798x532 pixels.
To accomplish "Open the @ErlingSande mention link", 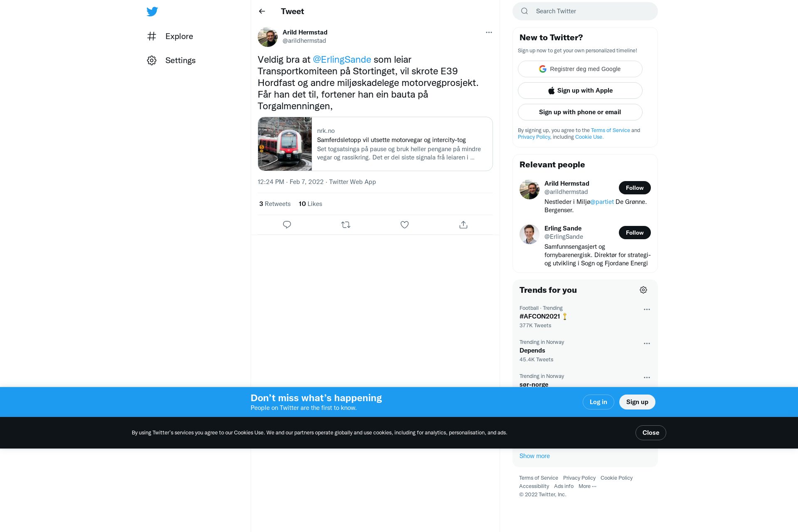I will click(342, 59).
